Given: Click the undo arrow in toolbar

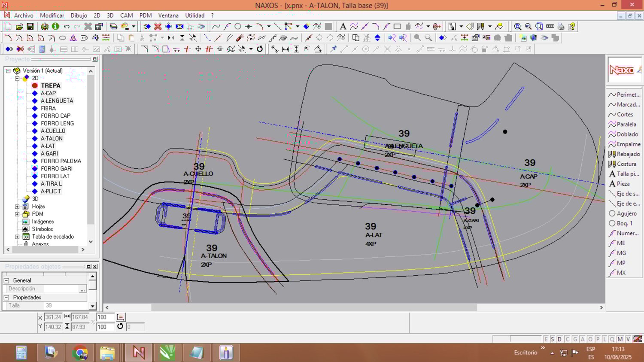Looking at the screenshot, I should [67, 27].
